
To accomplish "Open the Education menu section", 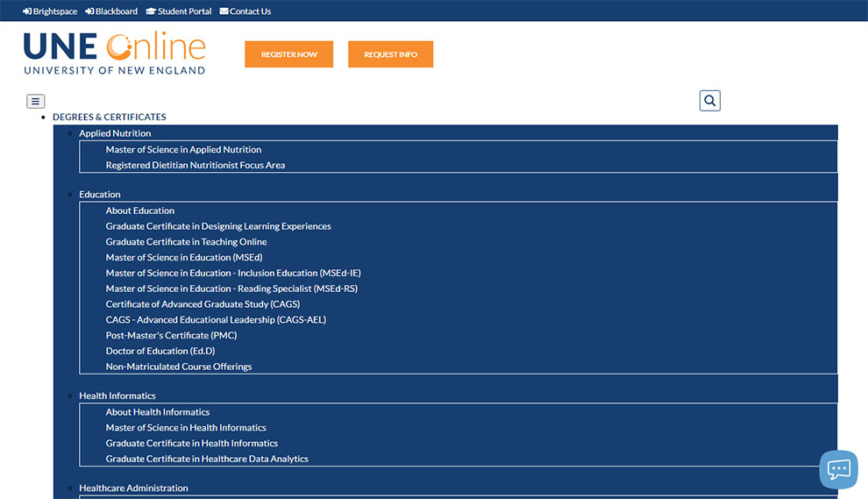I will [100, 195].
